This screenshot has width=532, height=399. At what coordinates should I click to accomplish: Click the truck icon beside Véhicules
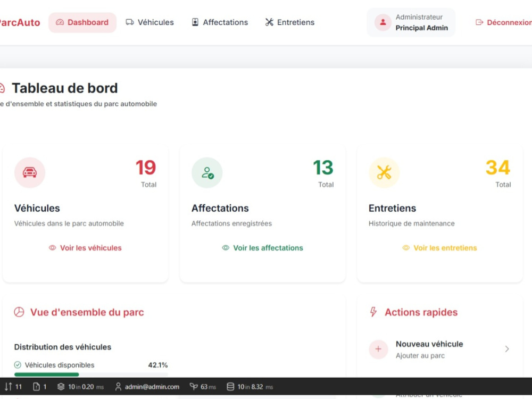tap(130, 22)
